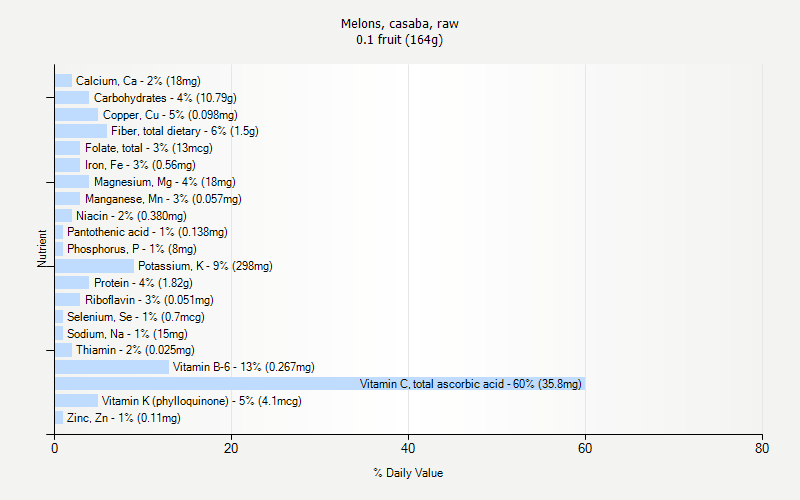This screenshot has height=500, width=800.
Task: Click the Potassium, K 9% bar
Action: coord(94,266)
